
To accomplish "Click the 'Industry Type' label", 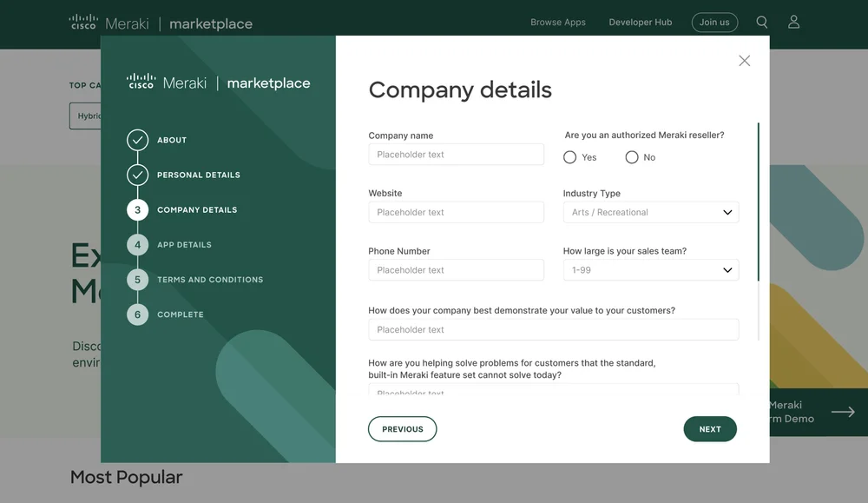I will [x=591, y=194].
